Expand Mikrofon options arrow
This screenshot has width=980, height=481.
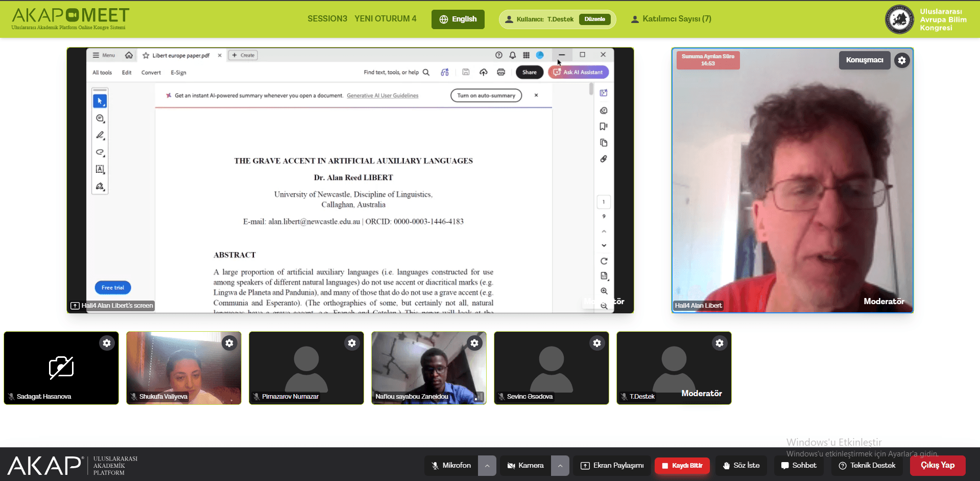pos(487,466)
